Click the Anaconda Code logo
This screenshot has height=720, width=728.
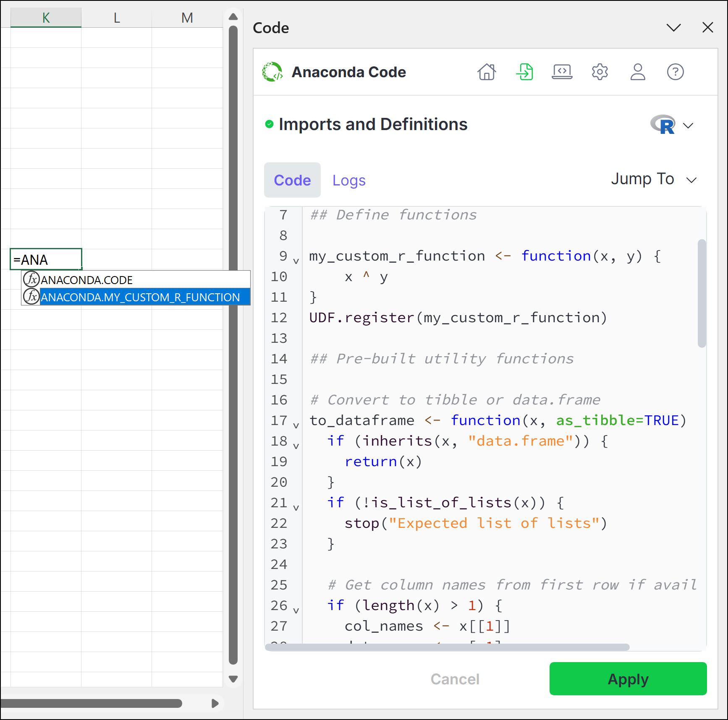[x=272, y=72]
